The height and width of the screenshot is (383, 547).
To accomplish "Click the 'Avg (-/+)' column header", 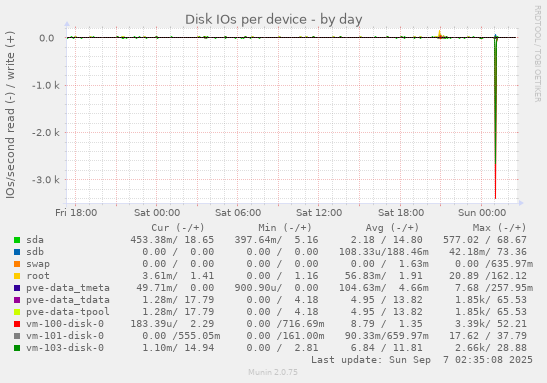I will (392, 228).
